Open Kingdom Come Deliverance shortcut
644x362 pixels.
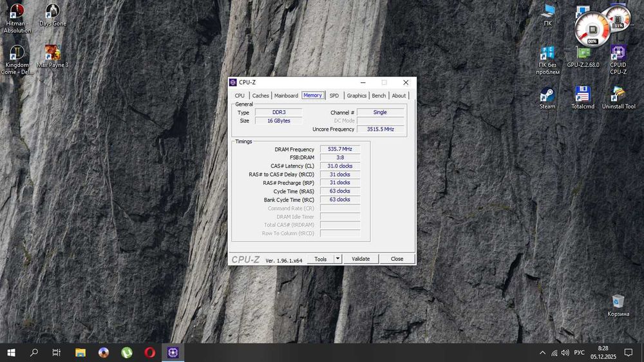(x=17, y=60)
